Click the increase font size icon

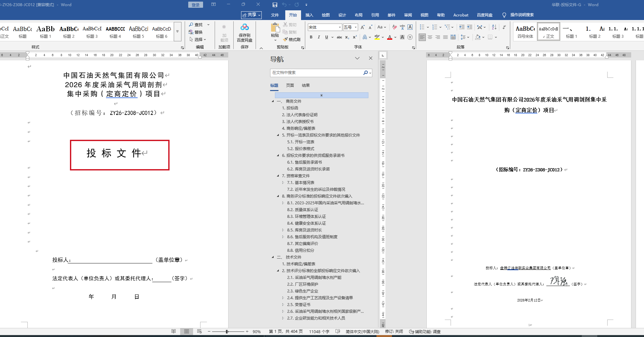pos(363,27)
